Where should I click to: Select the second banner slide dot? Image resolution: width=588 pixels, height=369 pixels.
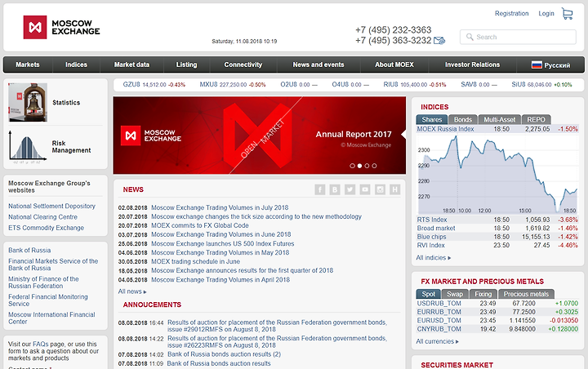pos(359,166)
